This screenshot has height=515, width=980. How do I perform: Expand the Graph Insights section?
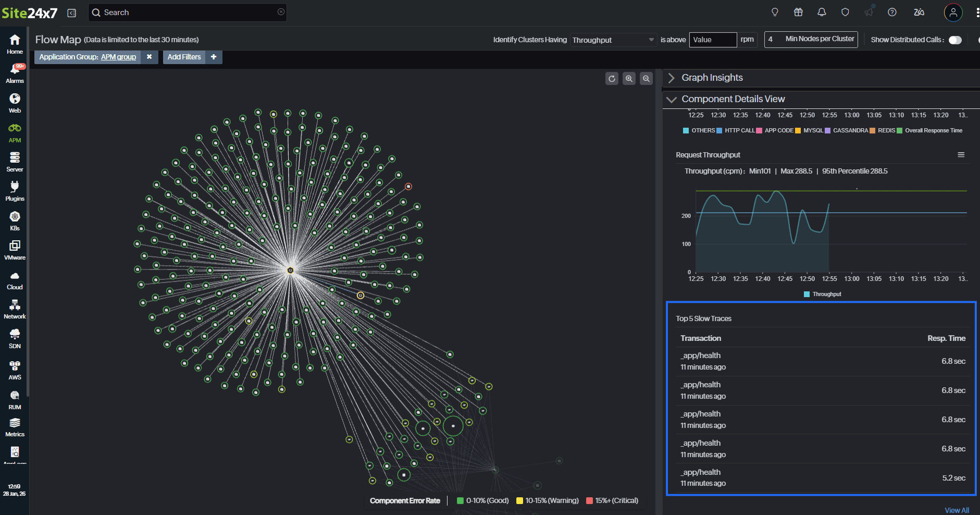click(672, 78)
